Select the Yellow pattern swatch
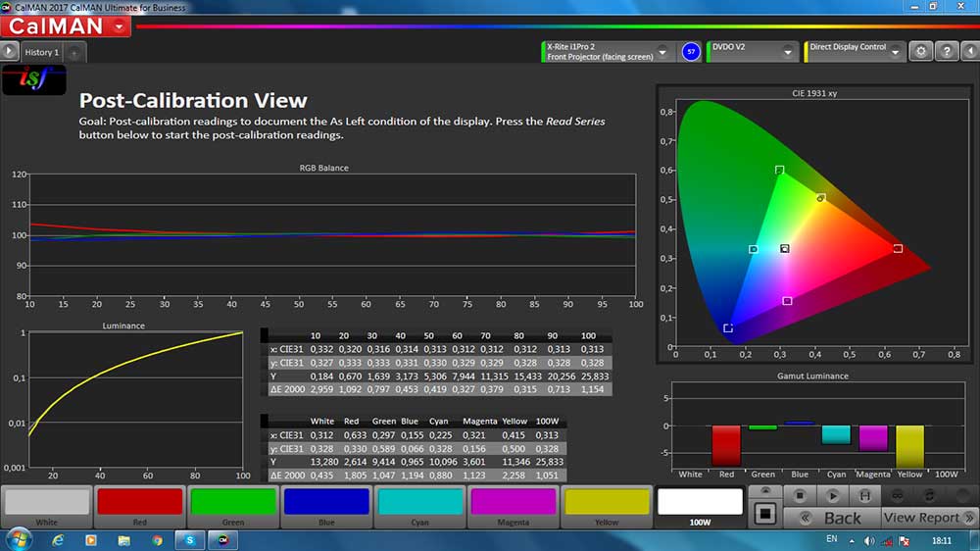The width and height of the screenshot is (980, 551). pyautogui.click(x=607, y=502)
